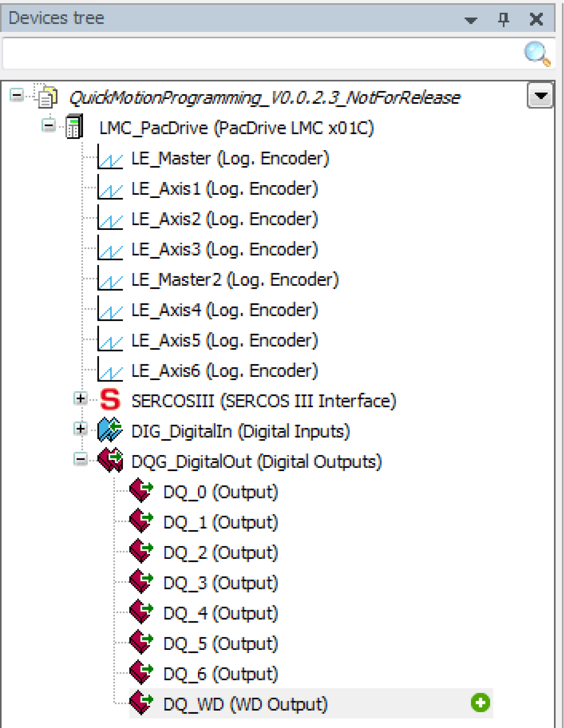The width and height of the screenshot is (564, 728).
Task: Select LE_Axis2 (Log. Encoder)
Action: [x=225, y=219]
